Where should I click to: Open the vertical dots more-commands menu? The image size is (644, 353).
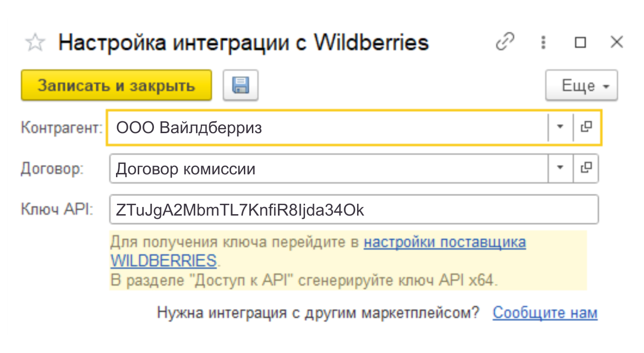coord(543,42)
